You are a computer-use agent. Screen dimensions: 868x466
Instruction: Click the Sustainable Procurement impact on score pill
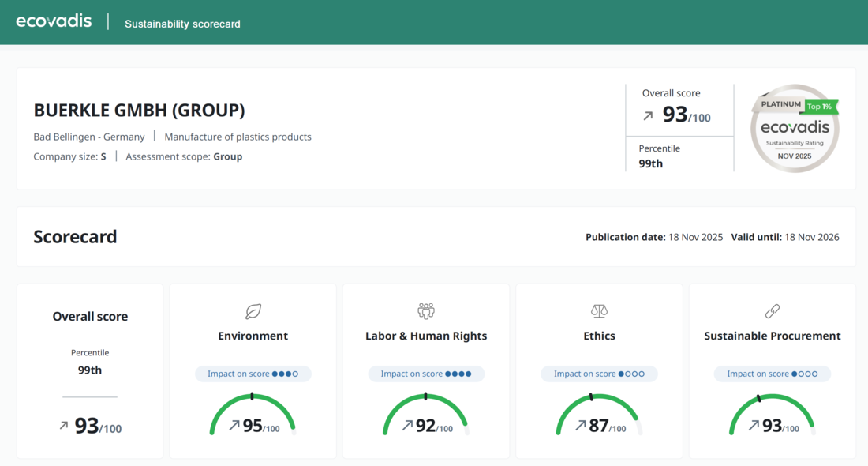click(773, 374)
